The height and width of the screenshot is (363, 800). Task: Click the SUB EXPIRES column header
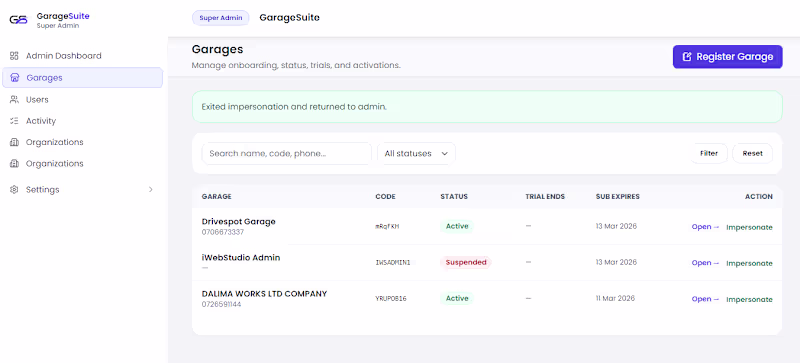(617, 197)
